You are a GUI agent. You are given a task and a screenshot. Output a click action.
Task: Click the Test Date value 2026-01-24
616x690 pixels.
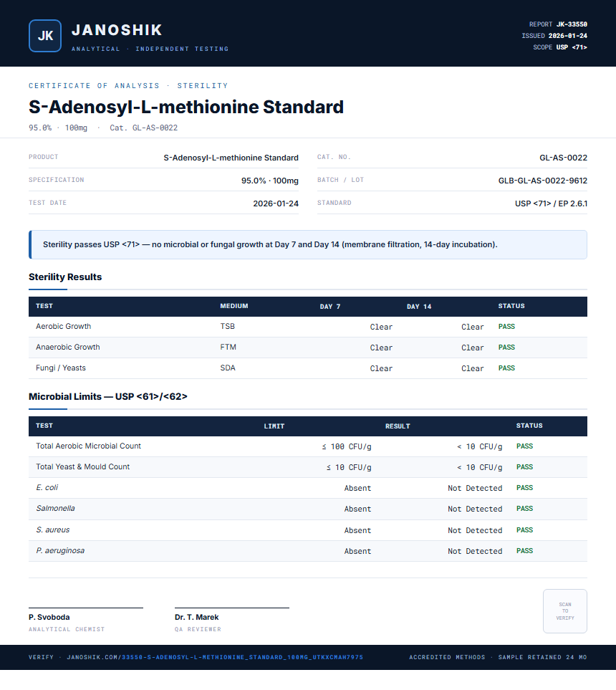pyautogui.click(x=276, y=203)
